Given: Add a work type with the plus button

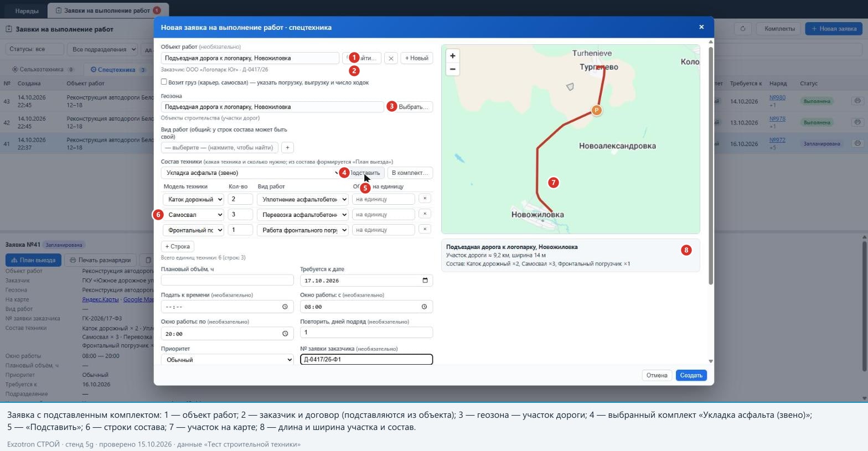Looking at the screenshot, I should pos(287,148).
